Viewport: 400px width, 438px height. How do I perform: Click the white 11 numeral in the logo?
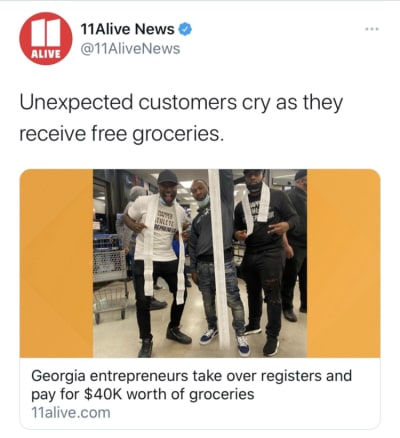pyautogui.click(x=46, y=32)
